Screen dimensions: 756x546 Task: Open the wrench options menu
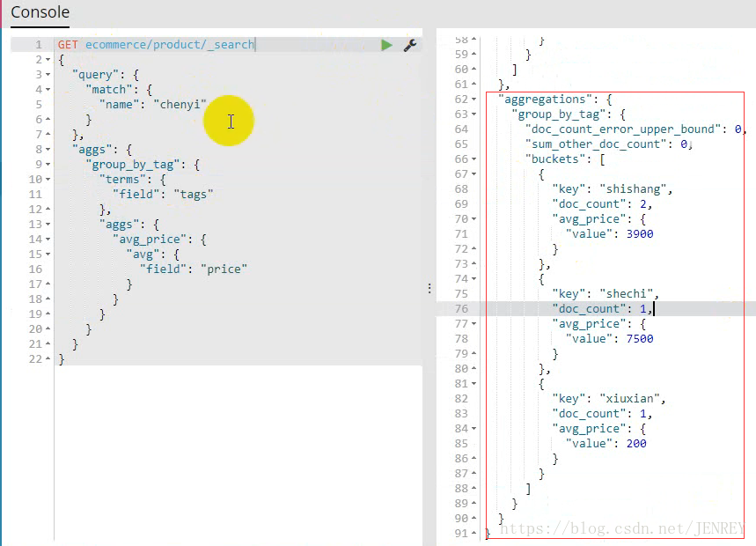[410, 45]
